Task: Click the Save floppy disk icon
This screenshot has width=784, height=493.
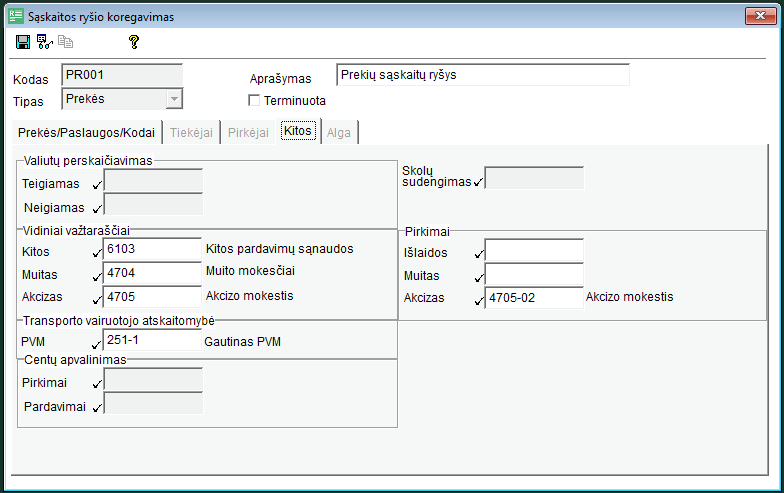Action: [23, 42]
